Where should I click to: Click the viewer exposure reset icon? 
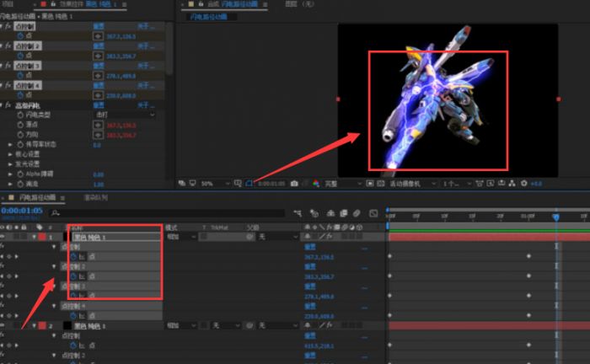coord(524,183)
